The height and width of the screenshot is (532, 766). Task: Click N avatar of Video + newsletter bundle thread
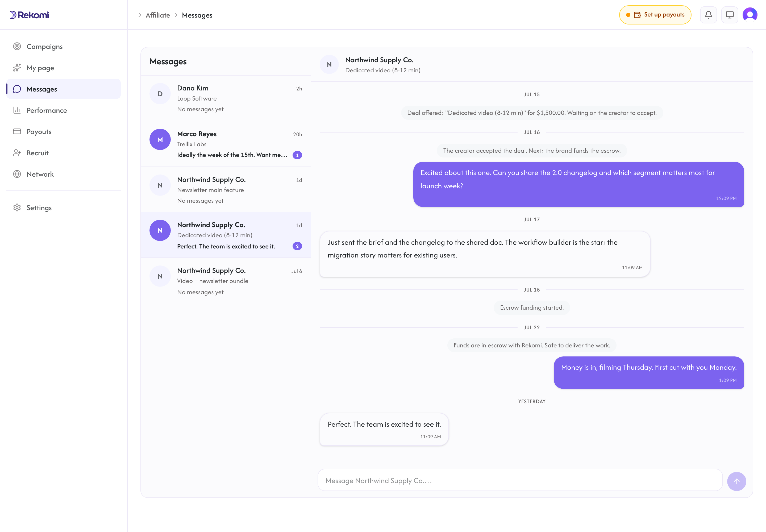160,276
